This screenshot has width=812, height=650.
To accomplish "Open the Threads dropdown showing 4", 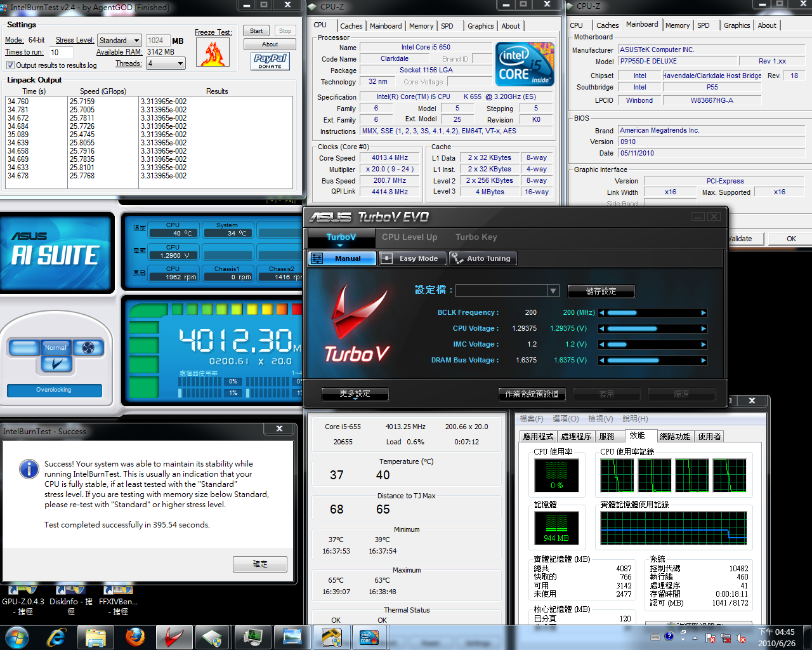I will coord(166,63).
